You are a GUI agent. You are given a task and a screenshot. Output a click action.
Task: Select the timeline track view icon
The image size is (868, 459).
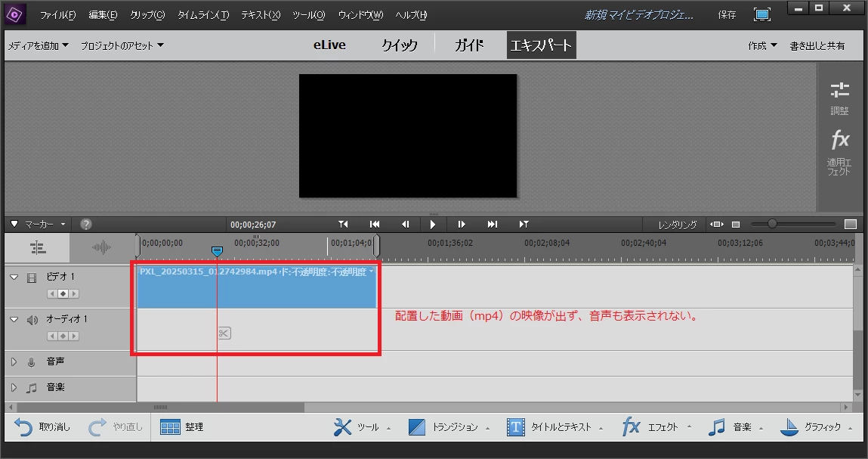[x=38, y=248]
